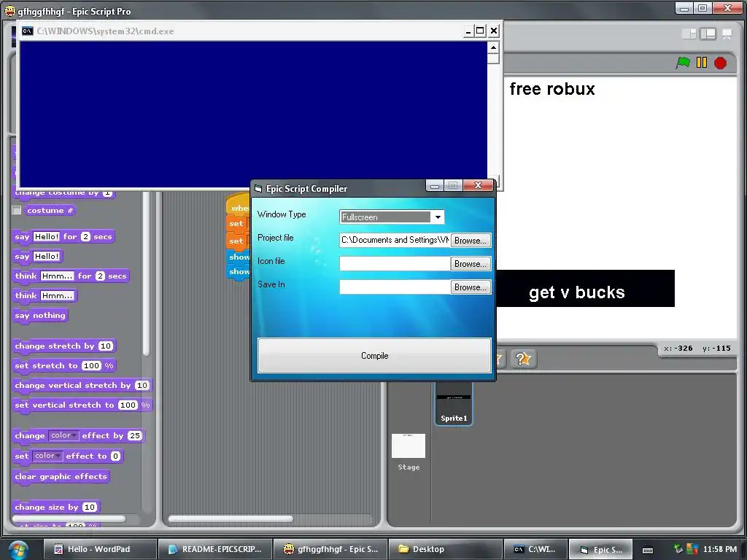Click the 'say Hello!' block without duration
747x560 pixels.
point(38,256)
